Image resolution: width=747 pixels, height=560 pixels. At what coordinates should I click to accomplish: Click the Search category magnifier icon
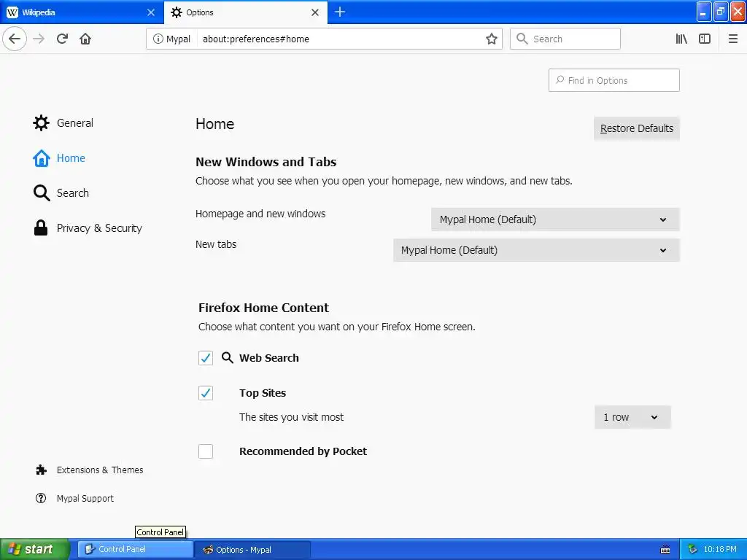tap(42, 192)
